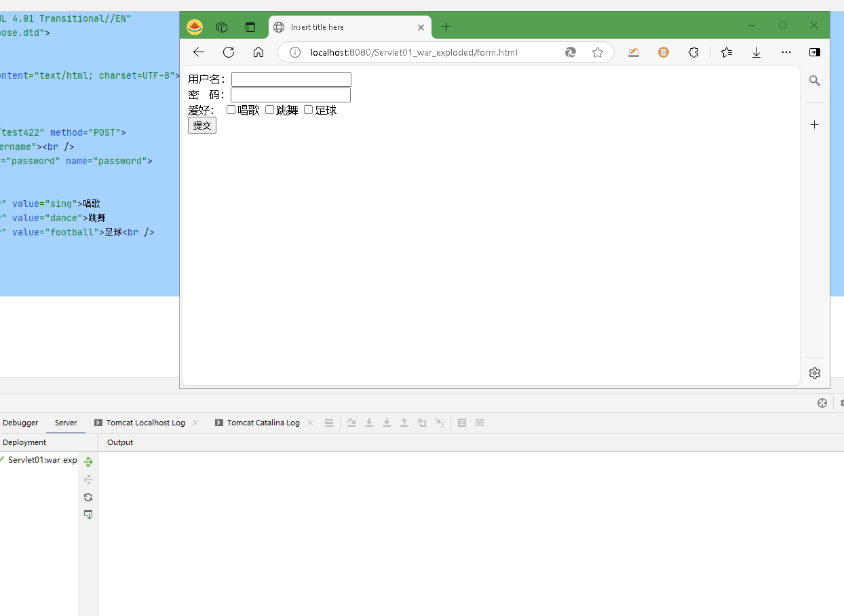Click the Undeploy gray arrows icon
Viewport: 844px width, 616px height.
(x=88, y=480)
